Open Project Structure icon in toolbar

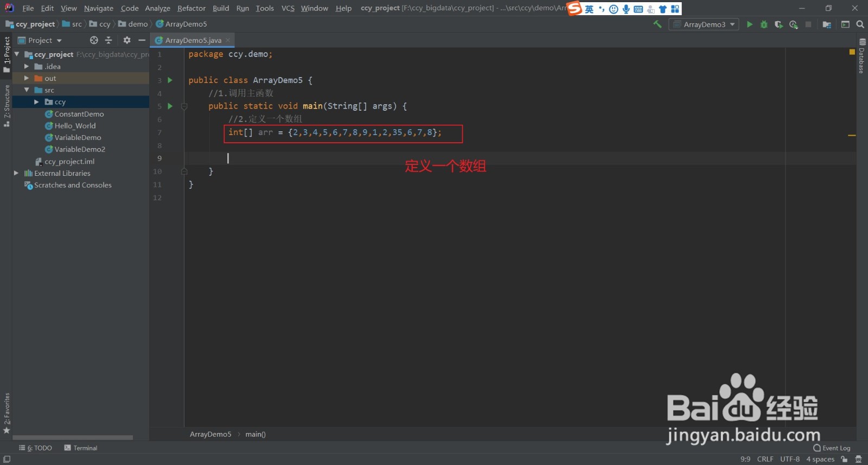[827, 24]
